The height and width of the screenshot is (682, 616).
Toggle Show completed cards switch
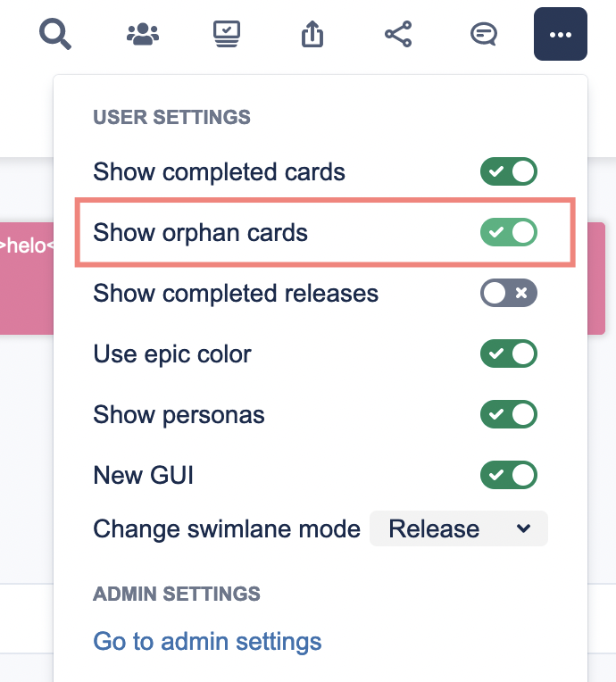pyautogui.click(x=509, y=171)
